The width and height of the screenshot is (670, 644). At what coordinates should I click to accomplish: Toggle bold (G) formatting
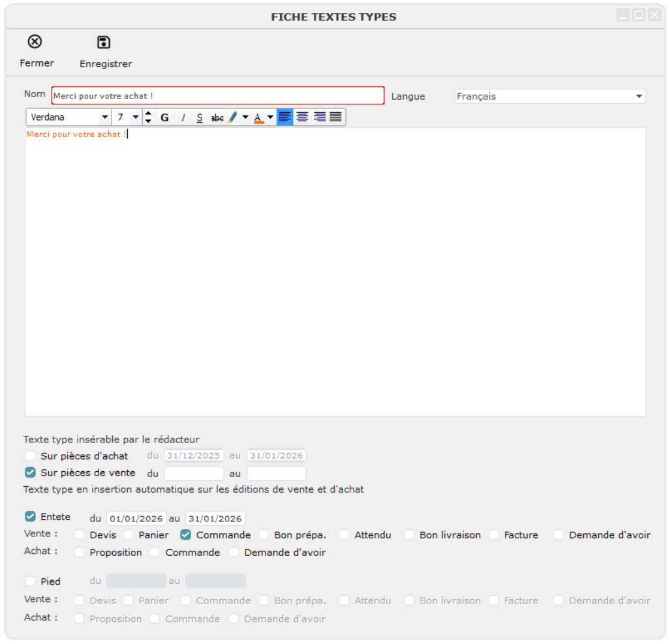tap(164, 117)
